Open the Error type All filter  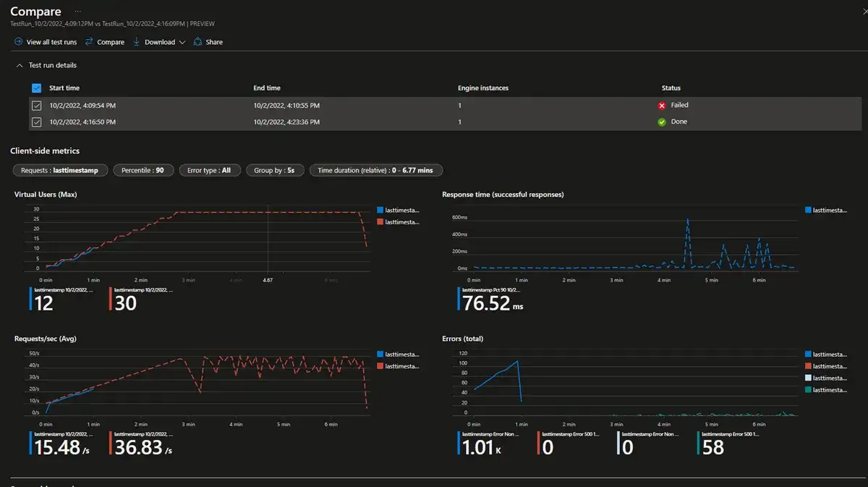tap(209, 170)
